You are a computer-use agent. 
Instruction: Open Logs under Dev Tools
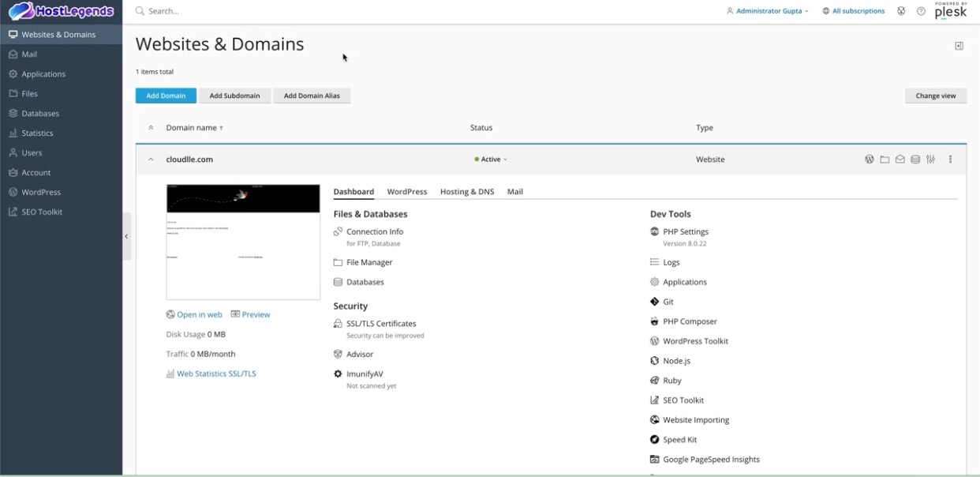671,262
